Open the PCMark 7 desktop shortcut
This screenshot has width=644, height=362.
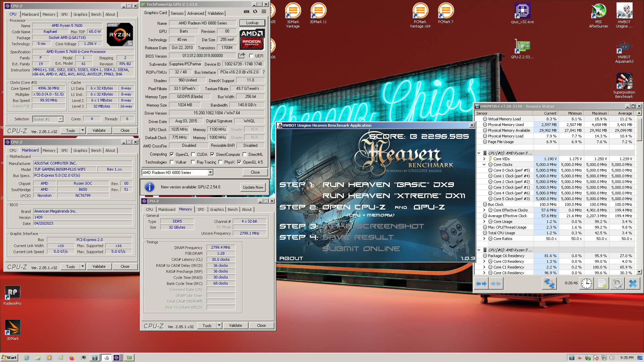point(445,13)
